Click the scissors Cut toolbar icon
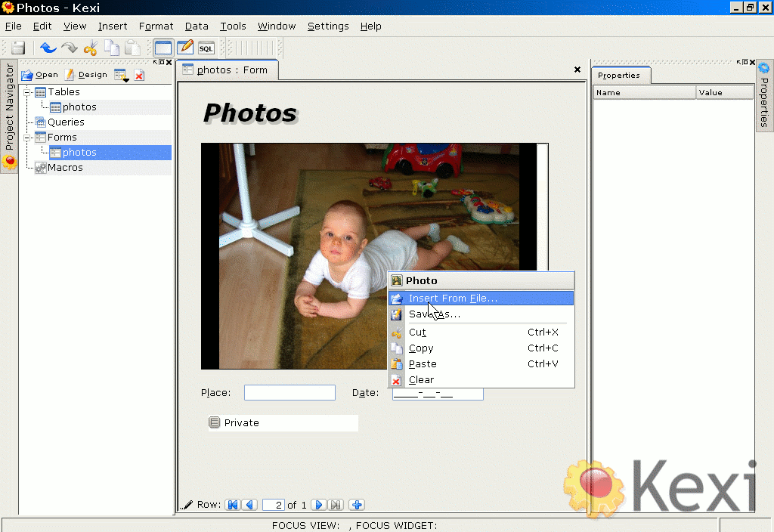Image resolution: width=774 pixels, height=532 pixels. [x=90, y=48]
